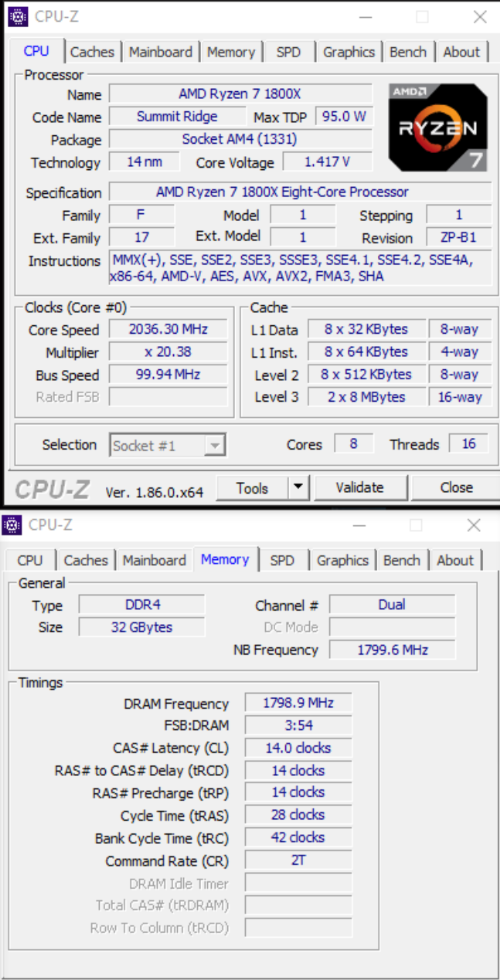Switch to Mainboard tab in top window
This screenshot has width=500, height=980.
point(161,52)
